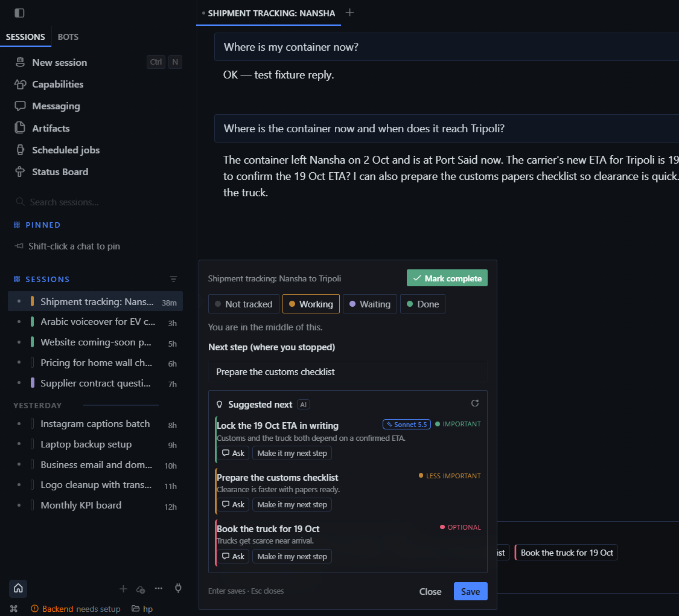
Task: Click the plus icon in sidebar footer
Action: point(123,589)
